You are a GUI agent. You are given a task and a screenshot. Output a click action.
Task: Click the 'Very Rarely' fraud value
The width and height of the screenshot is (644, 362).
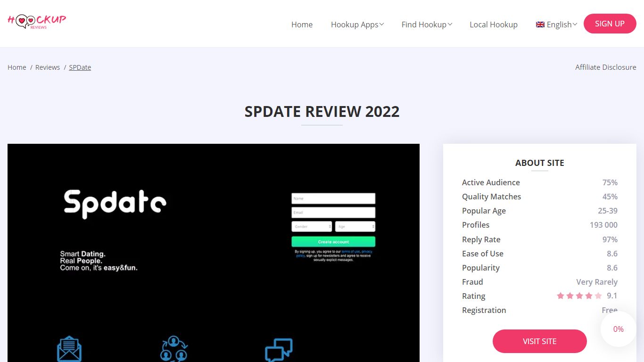pos(597,282)
